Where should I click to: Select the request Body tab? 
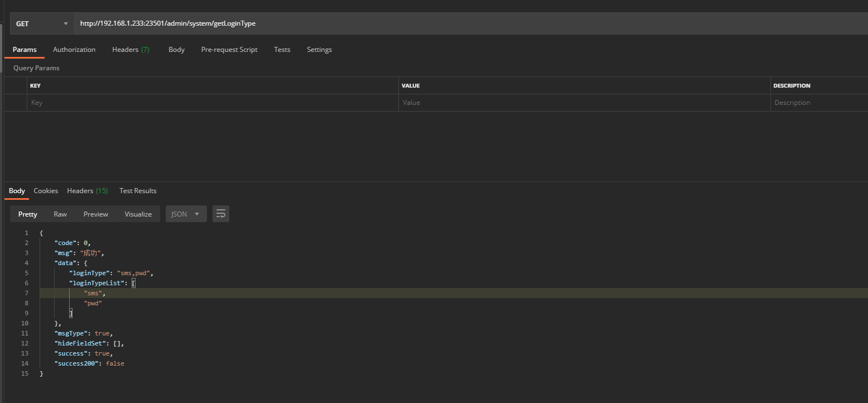(176, 50)
